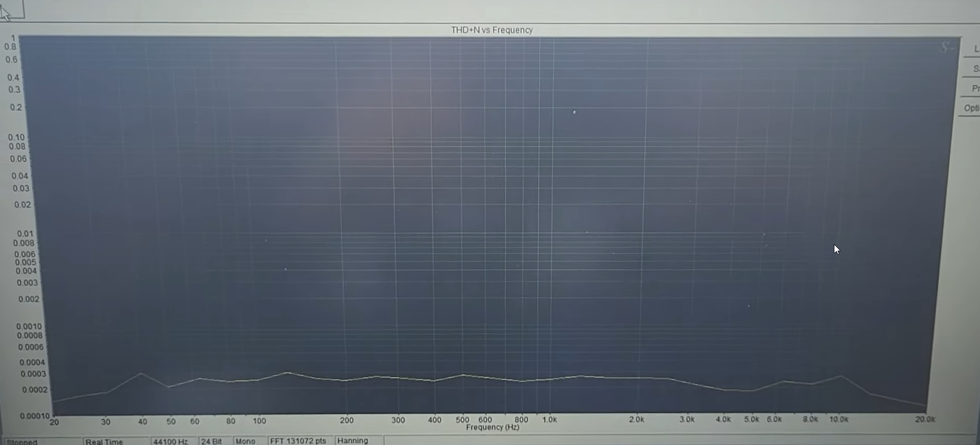Click the S logo in plot corner

(946, 48)
